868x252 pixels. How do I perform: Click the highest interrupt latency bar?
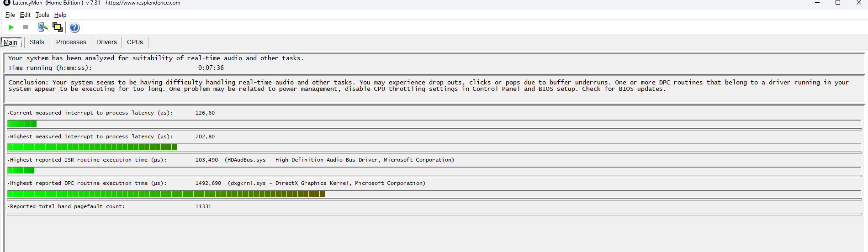92,147
